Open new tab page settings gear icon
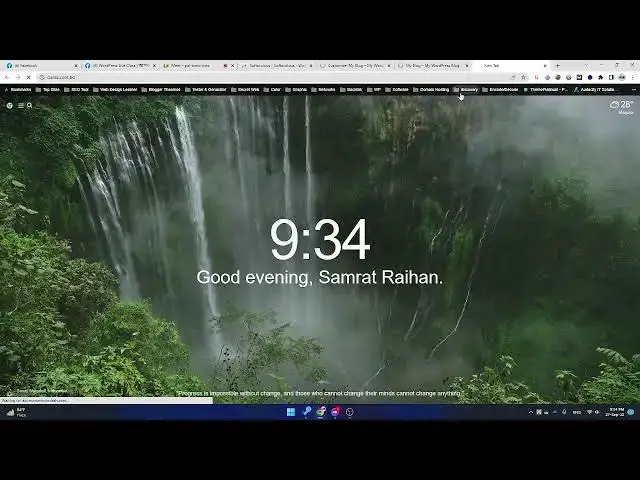The height and width of the screenshot is (480, 640). 9,105
